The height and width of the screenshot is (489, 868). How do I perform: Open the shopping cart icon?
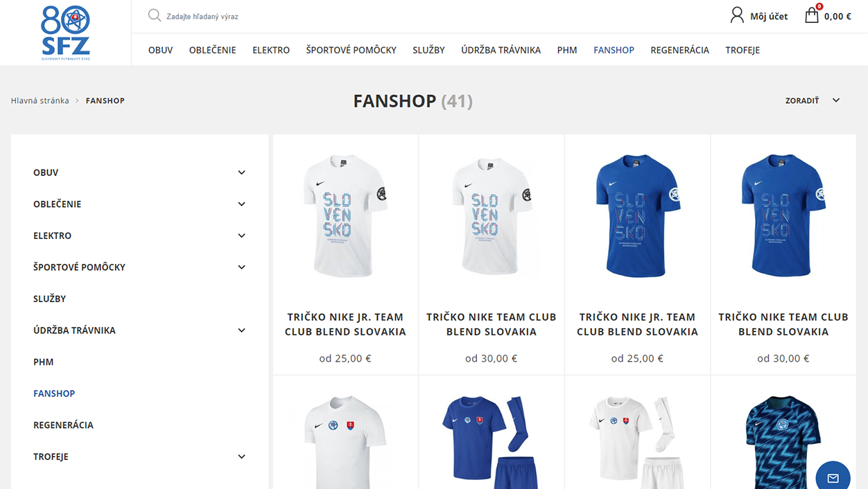[812, 15]
